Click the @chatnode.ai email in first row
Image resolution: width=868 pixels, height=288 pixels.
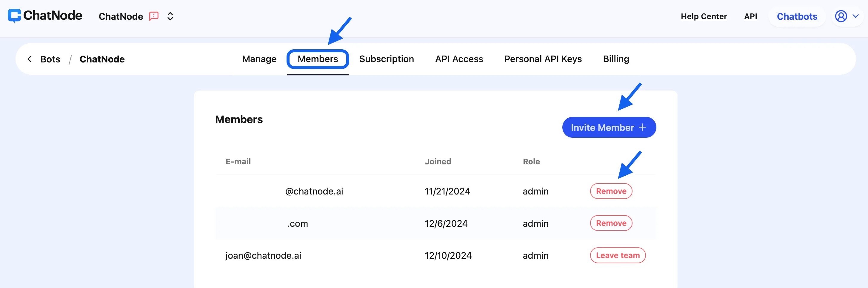tap(314, 191)
